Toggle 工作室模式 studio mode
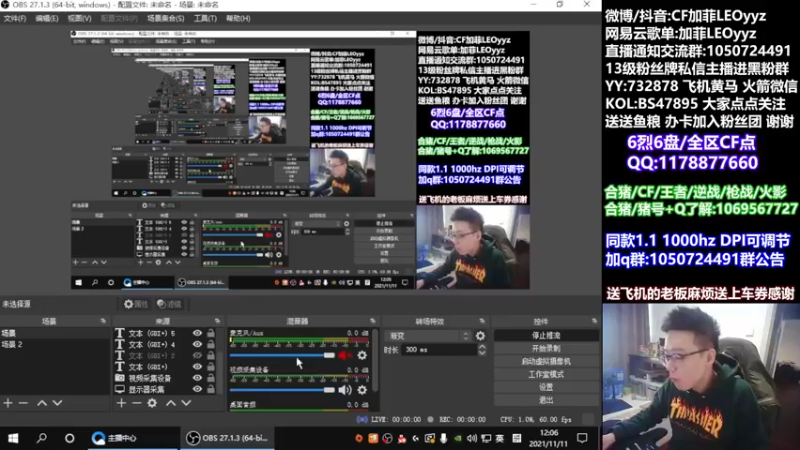Viewport: 800px width, 450px height. [546, 374]
